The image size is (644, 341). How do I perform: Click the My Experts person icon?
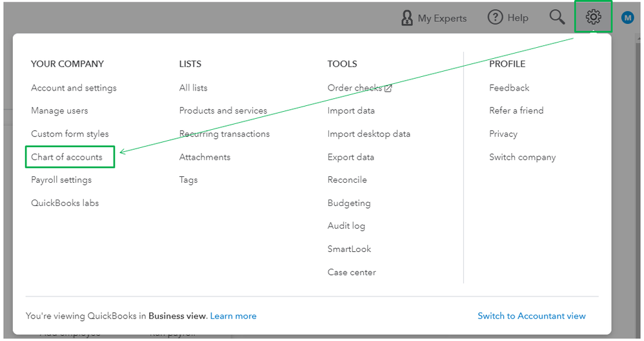point(407,17)
